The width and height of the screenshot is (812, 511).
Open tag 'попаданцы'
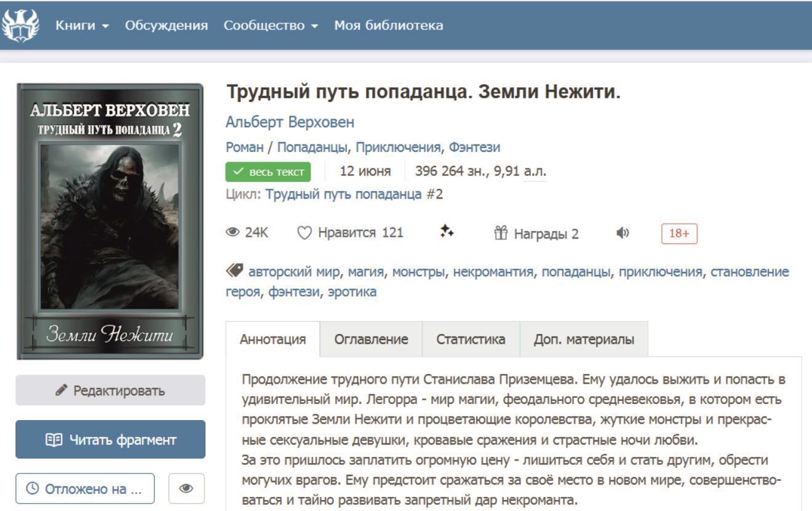pos(576,272)
